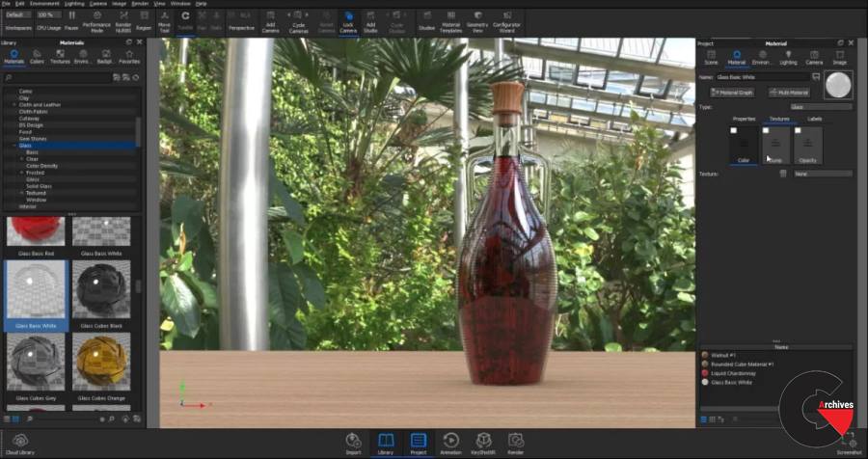Click next camera arrow in Cycle Cameras

(x=307, y=15)
